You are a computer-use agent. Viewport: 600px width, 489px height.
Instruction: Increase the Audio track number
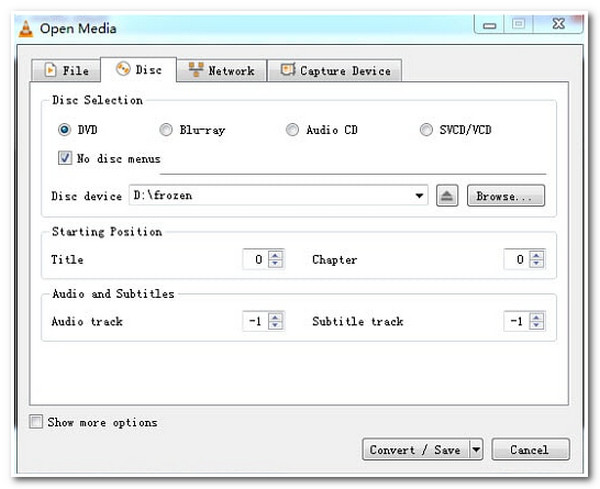[x=276, y=317]
